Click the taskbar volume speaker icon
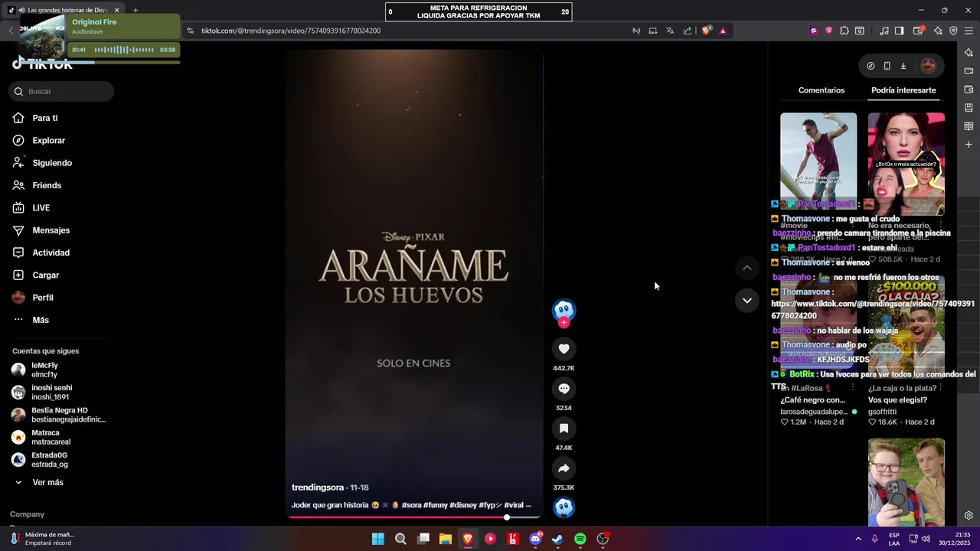Screen dimensions: 980x551 (x=926, y=539)
